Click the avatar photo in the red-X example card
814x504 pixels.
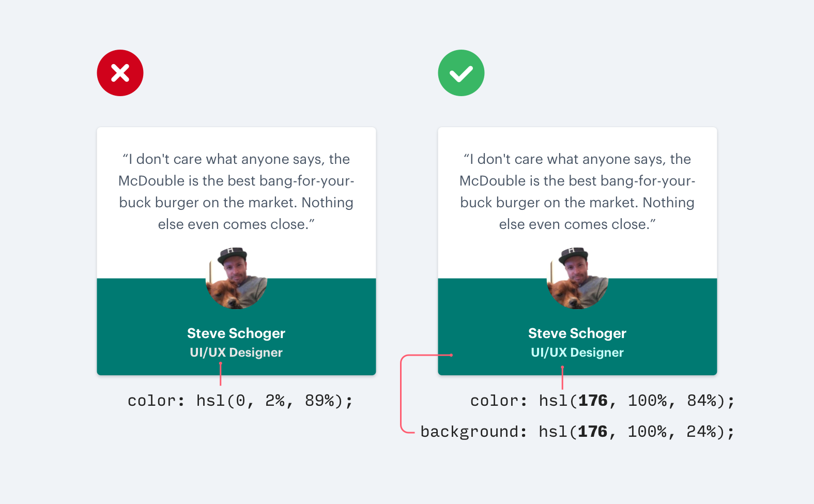(236, 278)
